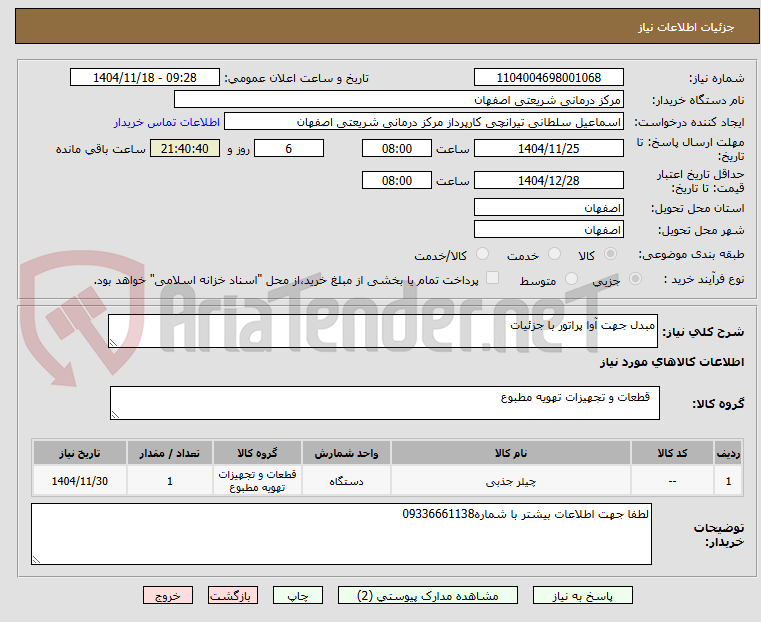This screenshot has height=622, width=761.
Task: Click the نام کالا column header
Action: click(511, 453)
